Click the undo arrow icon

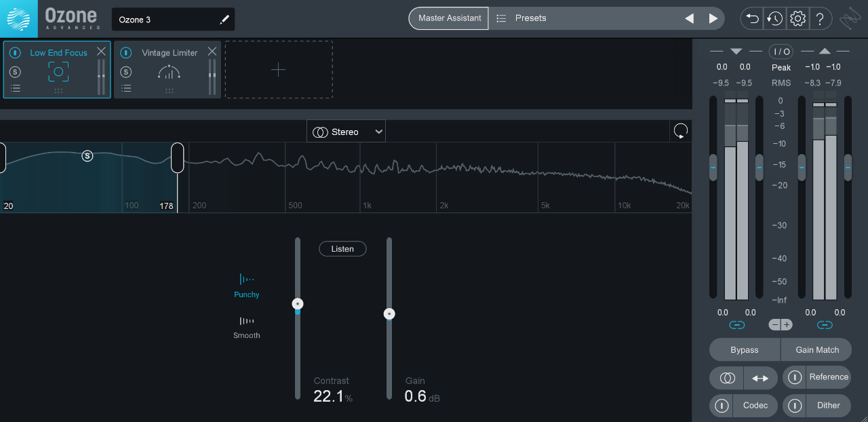click(752, 19)
